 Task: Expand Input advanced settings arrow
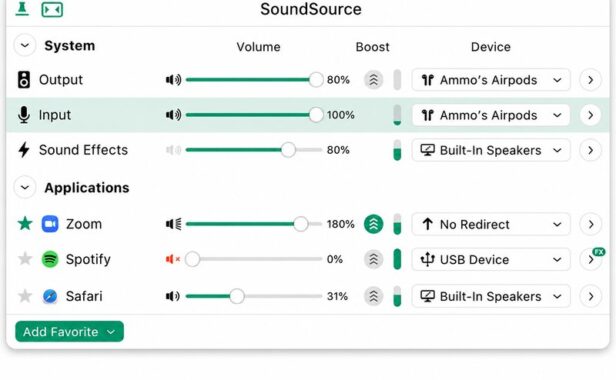590,115
